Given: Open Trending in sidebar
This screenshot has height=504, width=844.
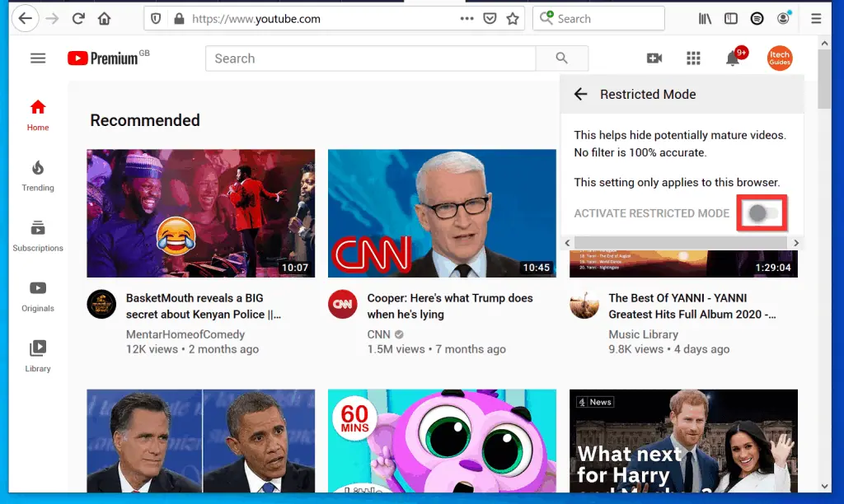Looking at the screenshot, I should [x=38, y=176].
